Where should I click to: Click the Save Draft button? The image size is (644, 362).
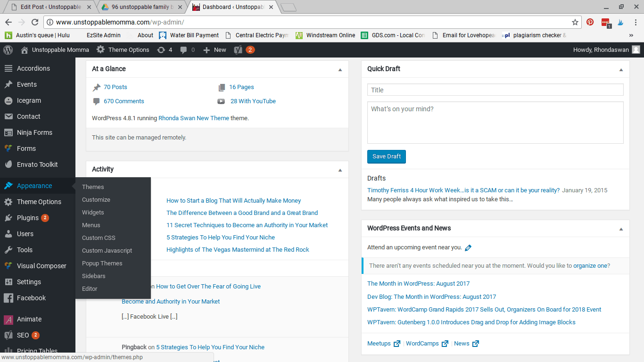(387, 156)
